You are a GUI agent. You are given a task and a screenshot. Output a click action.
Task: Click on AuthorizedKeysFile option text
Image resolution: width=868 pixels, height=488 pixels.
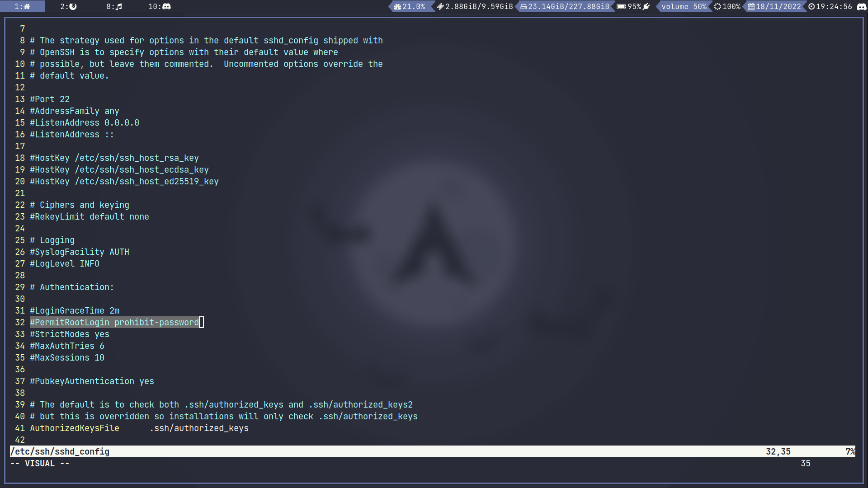pyautogui.click(x=75, y=428)
